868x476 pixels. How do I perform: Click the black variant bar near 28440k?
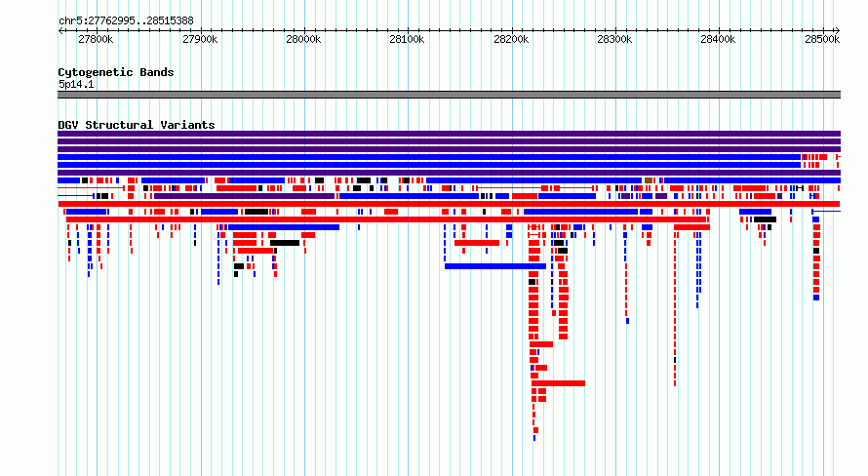coord(765,219)
